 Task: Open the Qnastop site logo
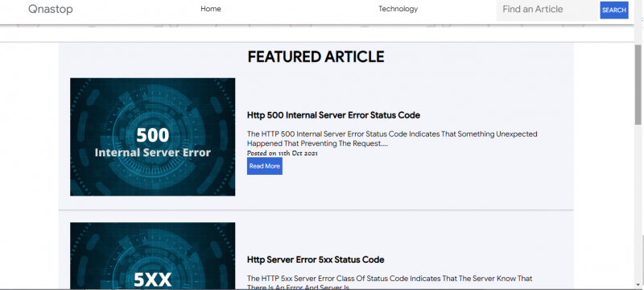click(51, 9)
